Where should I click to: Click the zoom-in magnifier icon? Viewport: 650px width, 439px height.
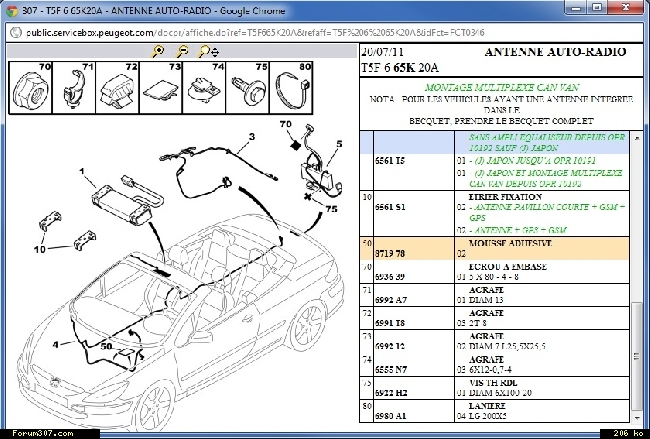click(157, 51)
